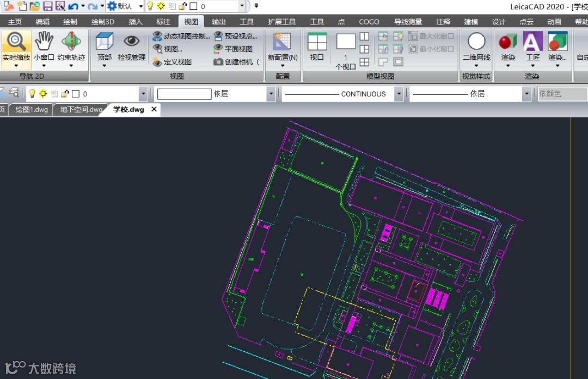Switch to the 标注 ribbon tab

(x=163, y=22)
